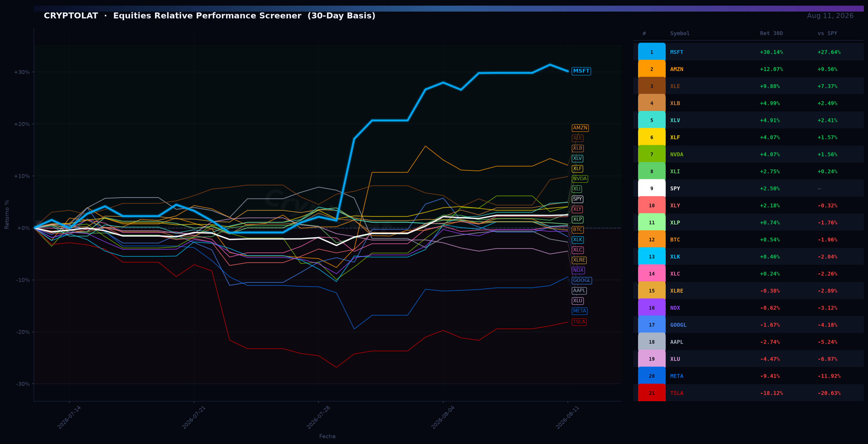Click the "+30%" y-axis tick label
The width and height of the screenshot is (868, 444).
[21, 72]
